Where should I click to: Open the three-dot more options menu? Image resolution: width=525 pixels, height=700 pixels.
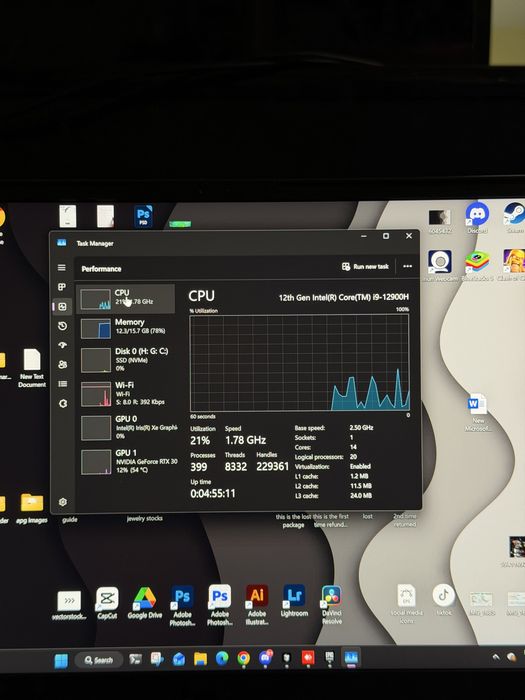pos(408,266)
